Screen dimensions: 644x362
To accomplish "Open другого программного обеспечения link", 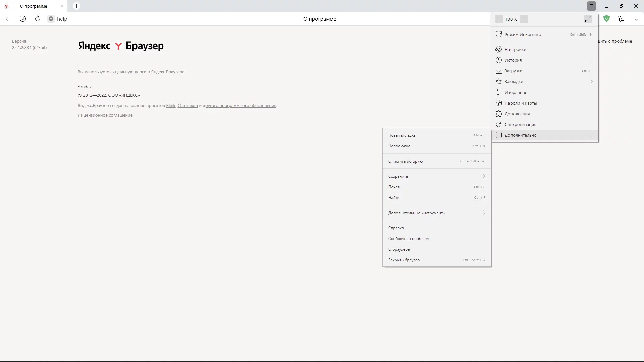I will click(x=239, y=106).
